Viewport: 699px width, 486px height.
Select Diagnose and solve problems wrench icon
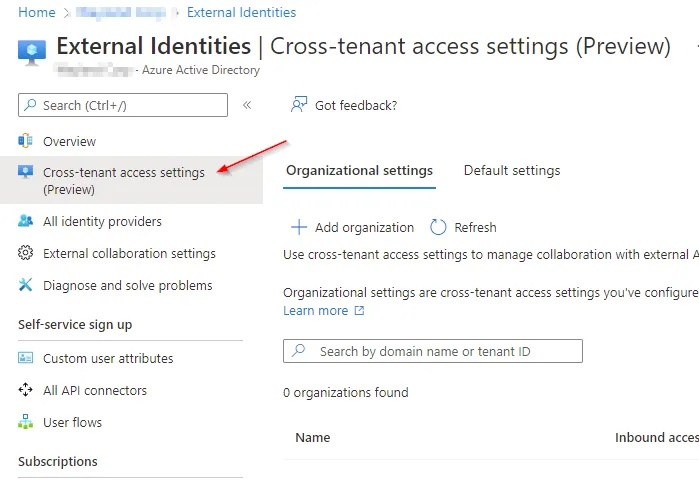tap(25, 284)
